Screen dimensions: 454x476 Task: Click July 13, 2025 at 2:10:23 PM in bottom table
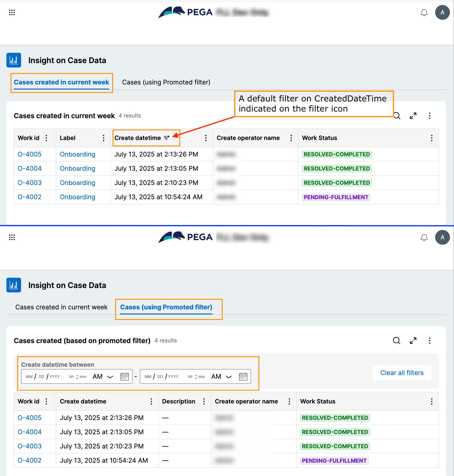coord(102,446)
